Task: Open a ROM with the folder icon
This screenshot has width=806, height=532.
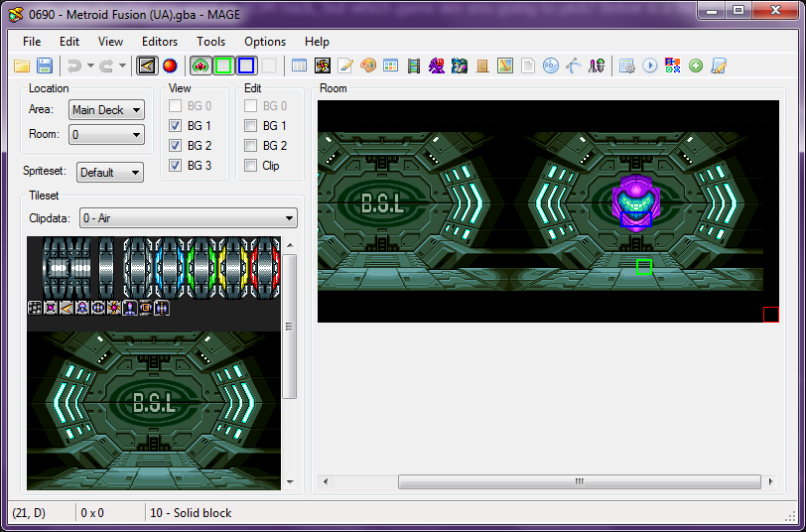Action: point(22,66)
